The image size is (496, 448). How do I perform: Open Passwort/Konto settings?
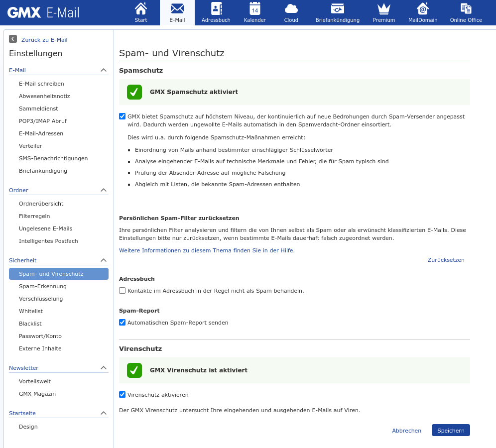click(40, 336)
